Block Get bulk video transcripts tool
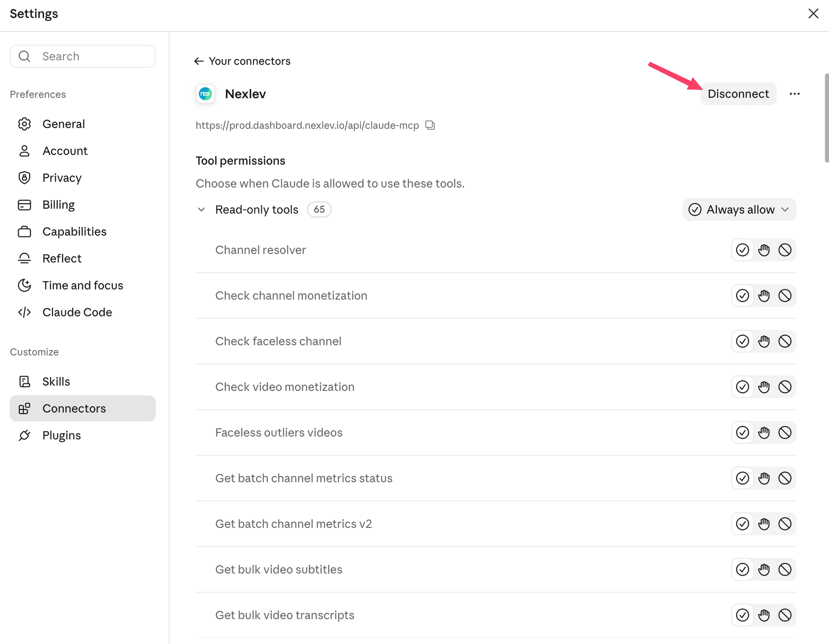 tap(785, 615)
